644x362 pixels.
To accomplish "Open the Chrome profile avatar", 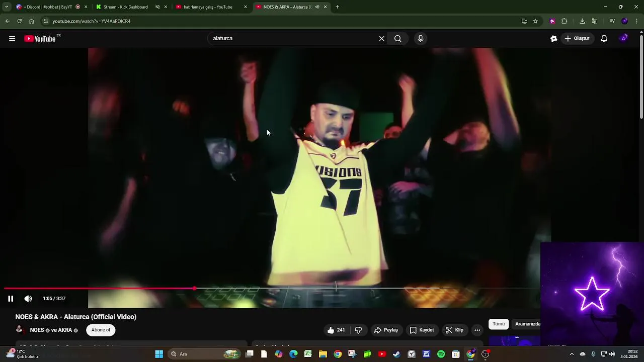I will (x=624, y=21).
